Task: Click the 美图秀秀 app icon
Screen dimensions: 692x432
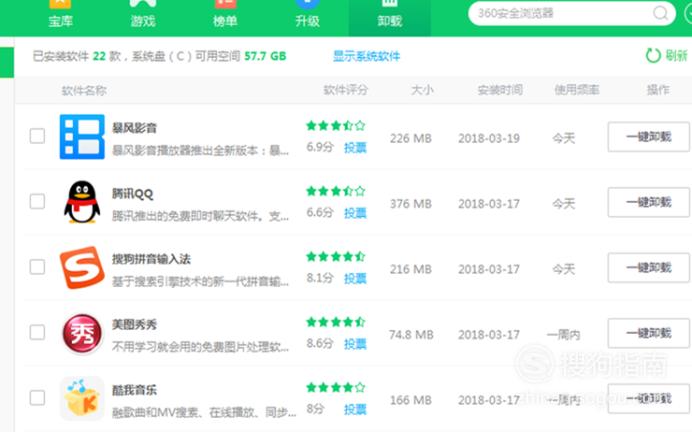Action: (x=82, y=333)
